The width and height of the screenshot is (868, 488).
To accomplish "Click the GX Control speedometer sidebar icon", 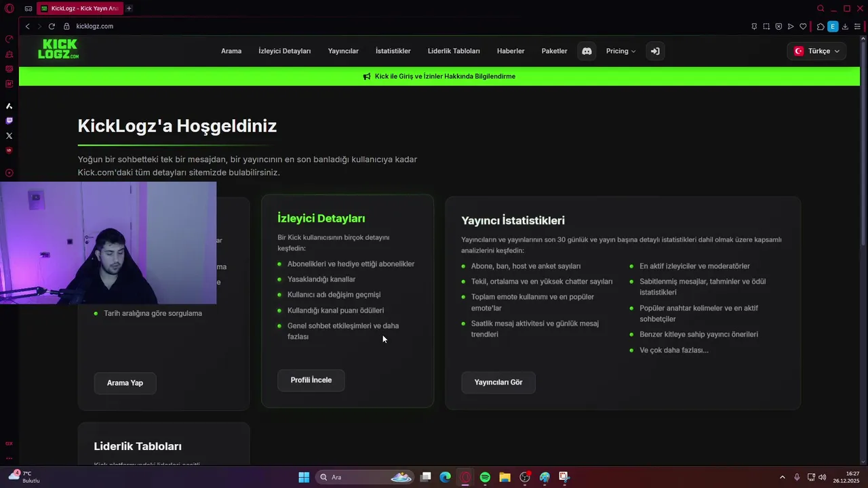I will [9, 39].
